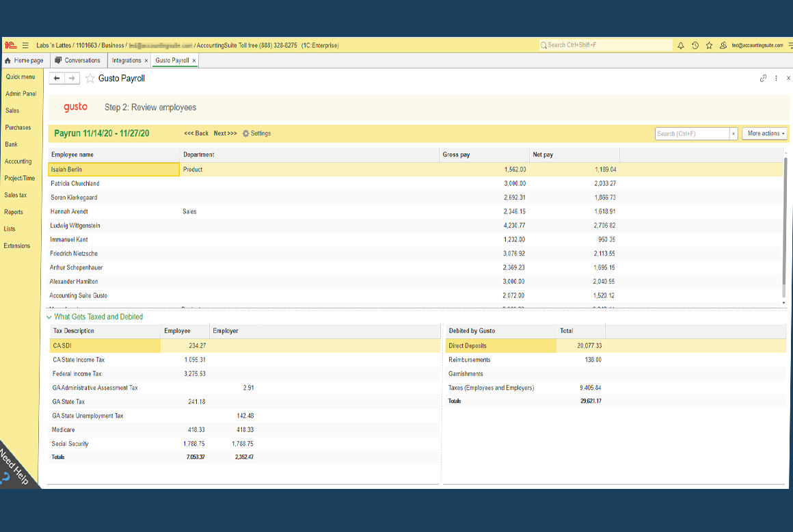Close the Gusto Payroll tab
The image size is (793, 532).
pos(193,61)
